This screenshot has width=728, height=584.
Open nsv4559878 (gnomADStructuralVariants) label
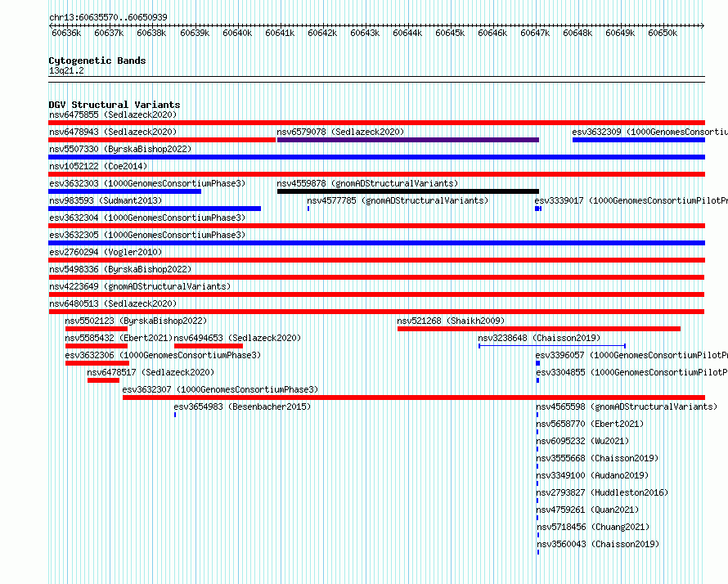coord(367,183)
